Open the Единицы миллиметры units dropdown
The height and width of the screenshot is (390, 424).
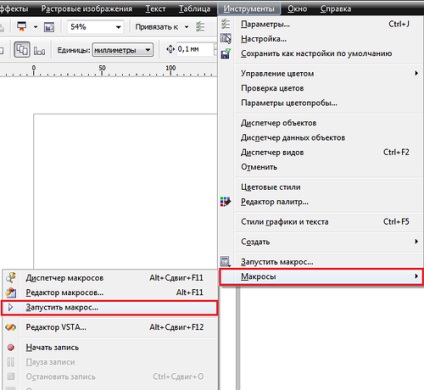123,50
